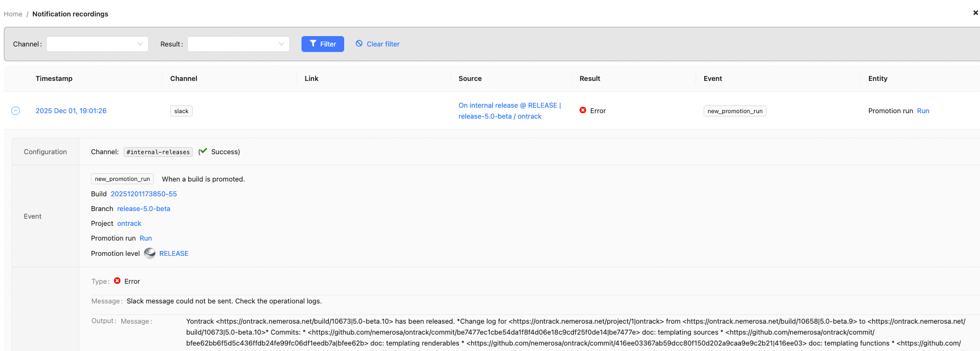The image size is (980, 351).
Task: Apply the Filter button
Action: point(323,44)
